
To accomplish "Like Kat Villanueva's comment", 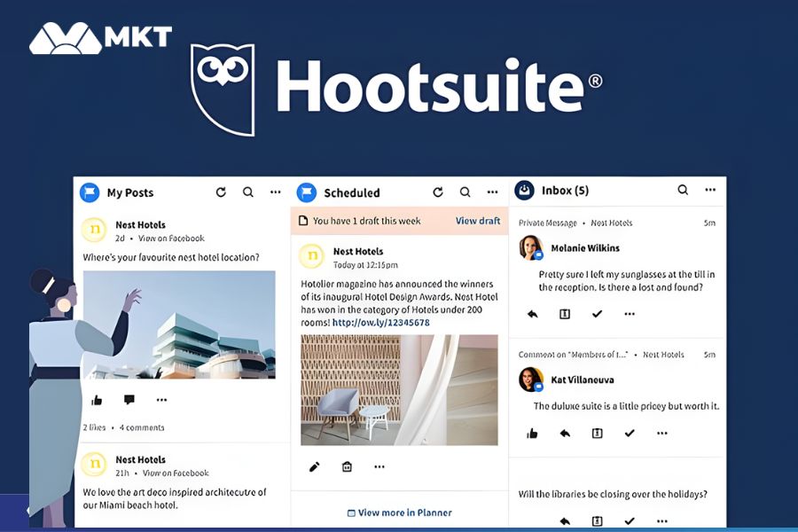I will click(x=532, y=433).
